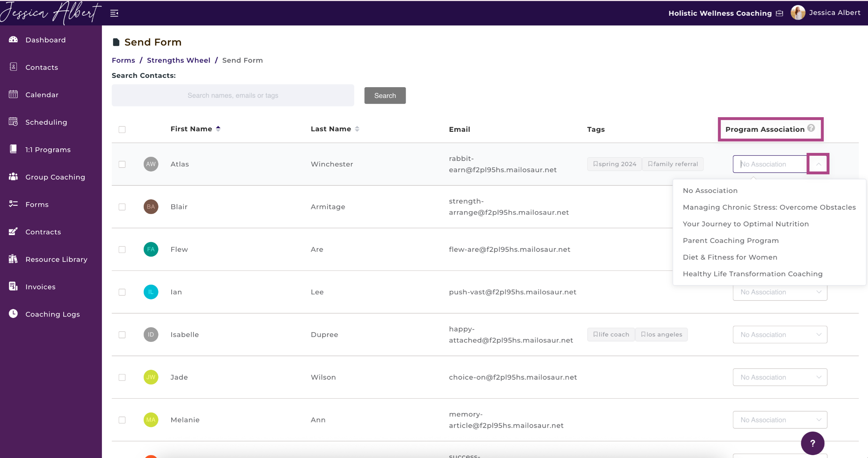Open the Group Coaching people icon

coord(13,176)
